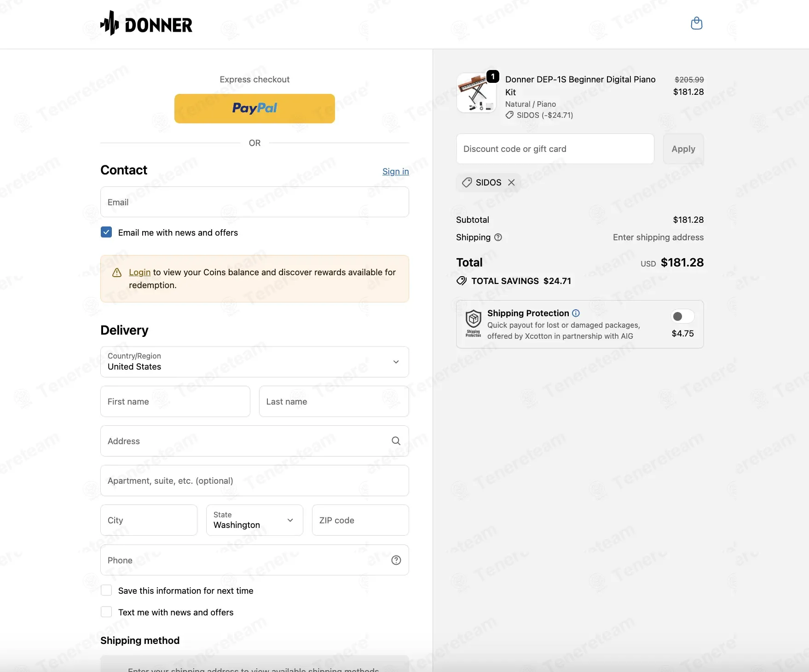Click the Phone input field
This screenshot has width=809, height=672.
click(x=254, y=560)
